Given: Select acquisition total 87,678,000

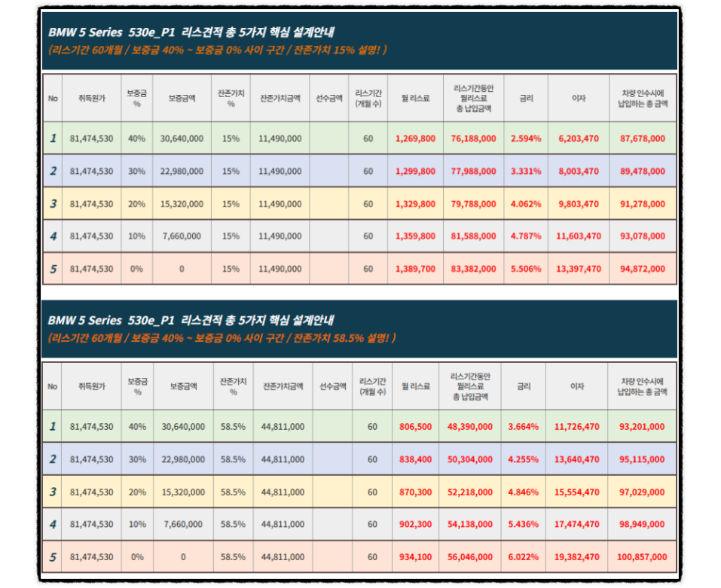Looking at the screenshot, I should pyautogui.click(x=643, y=139).
